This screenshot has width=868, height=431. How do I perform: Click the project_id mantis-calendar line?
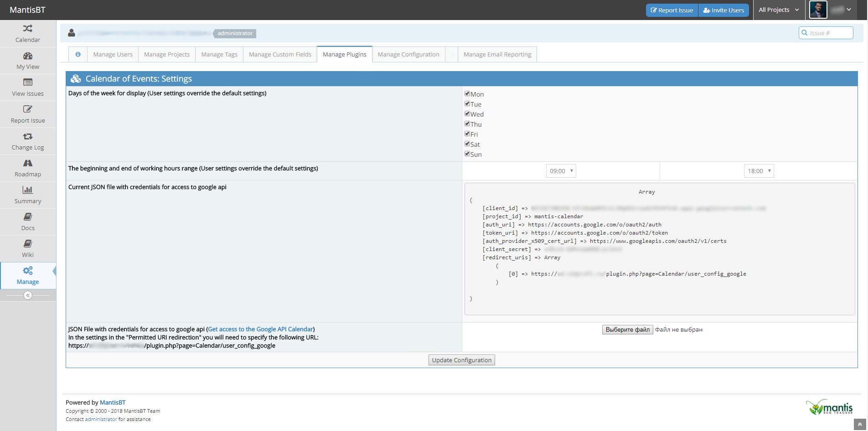click(x=533, y=216)
